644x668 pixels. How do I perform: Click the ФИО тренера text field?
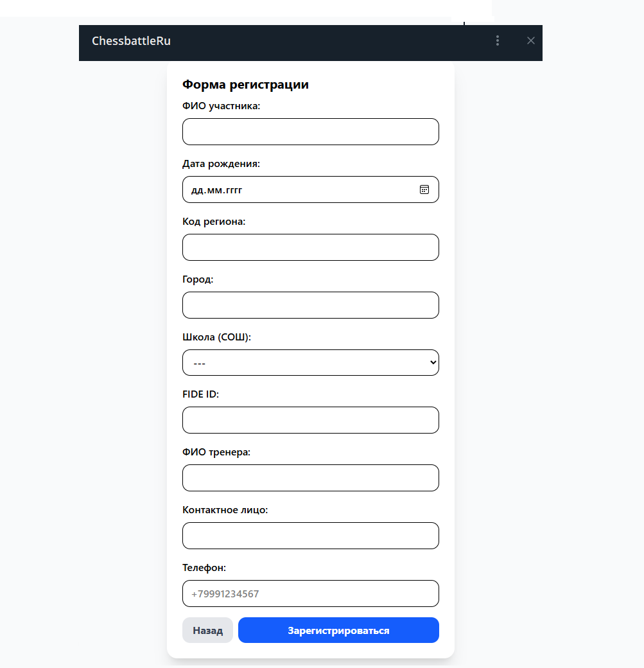coord(311,478)
